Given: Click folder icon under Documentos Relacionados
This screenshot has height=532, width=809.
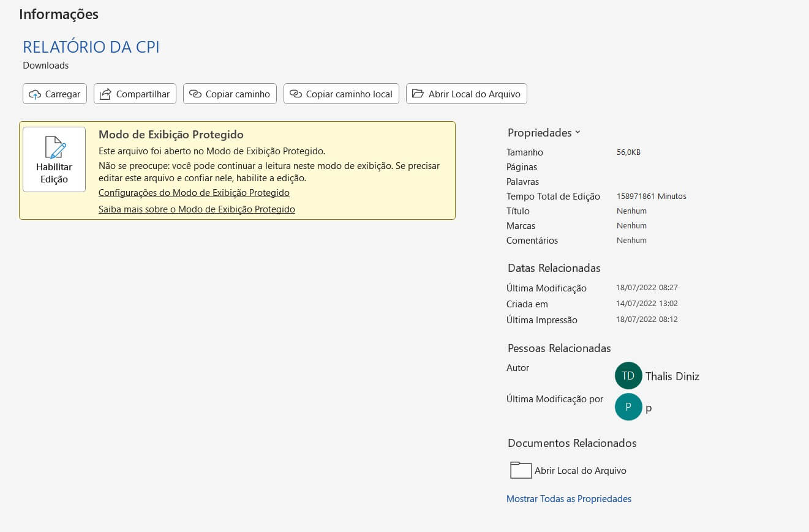Looking at the screenshot, I should pos(521,470).
